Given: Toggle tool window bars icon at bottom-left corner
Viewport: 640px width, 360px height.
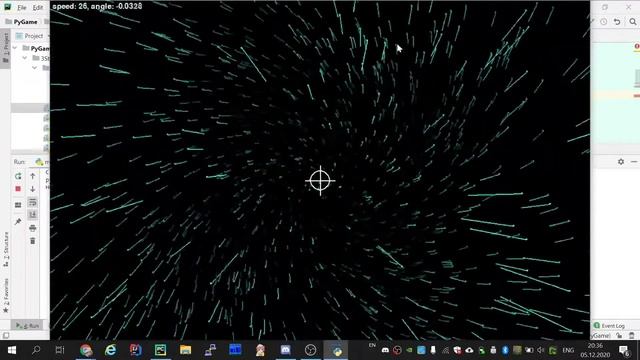Looking at the screenshot, I should tap(6, 336).
